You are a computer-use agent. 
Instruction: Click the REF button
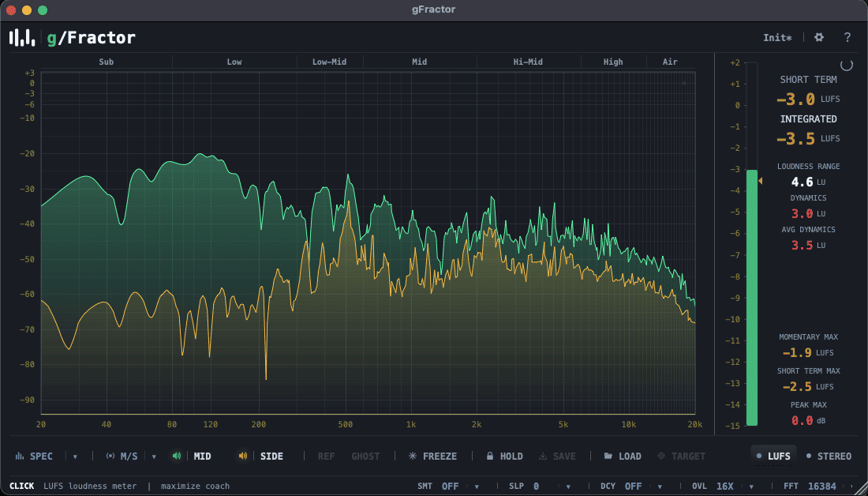click(x=326, y=456)
